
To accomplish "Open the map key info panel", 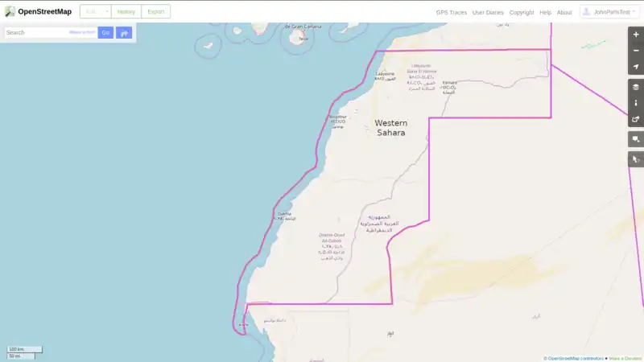I will point(635,103).
